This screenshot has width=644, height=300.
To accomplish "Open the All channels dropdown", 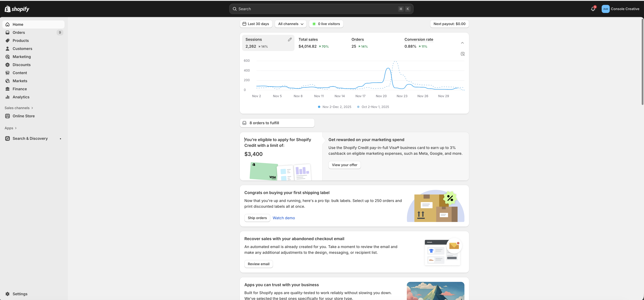I will [x=290, y=24].
